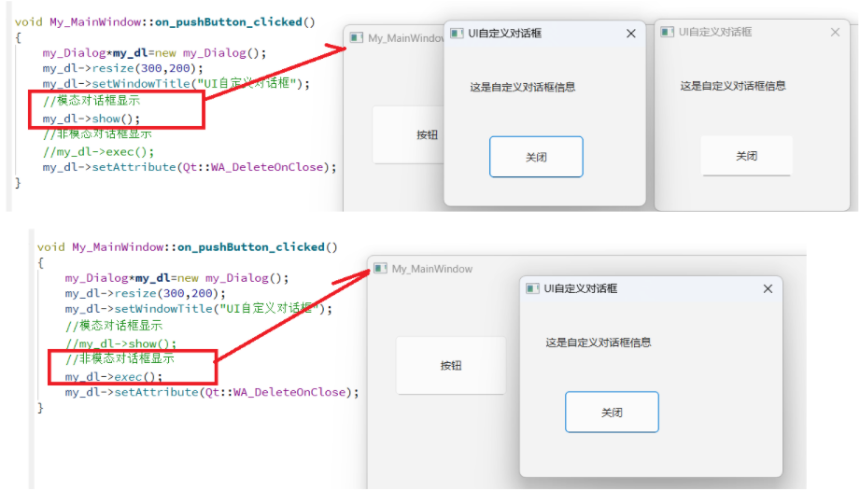Click the new my_Dialog(); line in the lower code
This screenshot has height=504, width=860.
point(176,278)
